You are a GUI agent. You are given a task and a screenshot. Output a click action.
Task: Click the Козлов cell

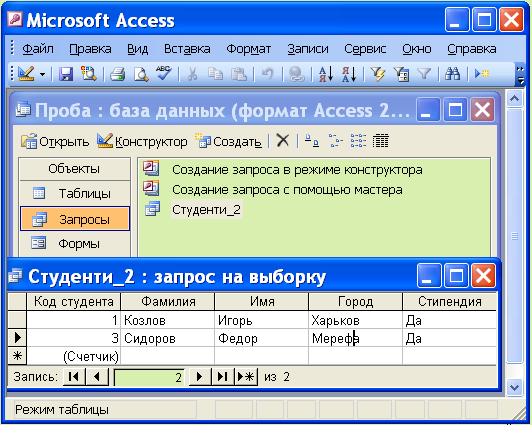point(168,320)
